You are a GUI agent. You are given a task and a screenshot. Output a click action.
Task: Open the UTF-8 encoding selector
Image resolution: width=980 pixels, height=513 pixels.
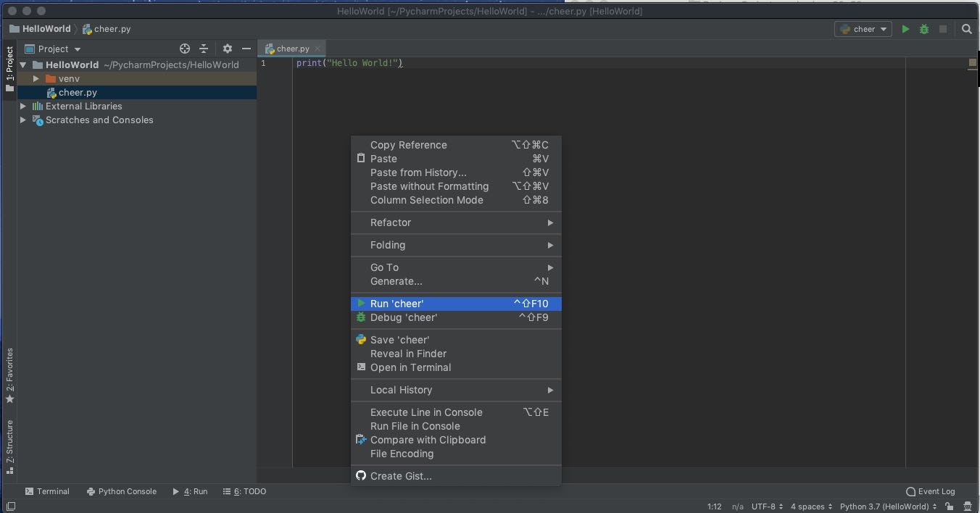767,506
